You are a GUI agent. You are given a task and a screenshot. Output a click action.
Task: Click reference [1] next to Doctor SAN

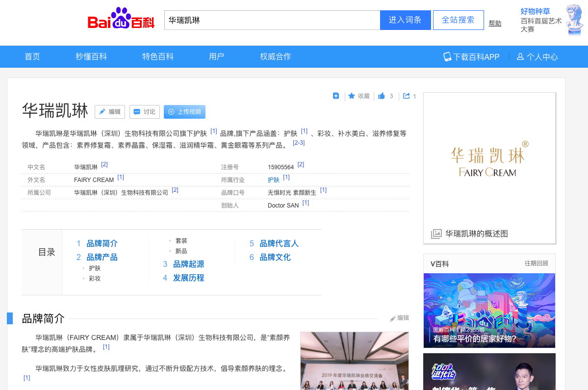[306, 203]
